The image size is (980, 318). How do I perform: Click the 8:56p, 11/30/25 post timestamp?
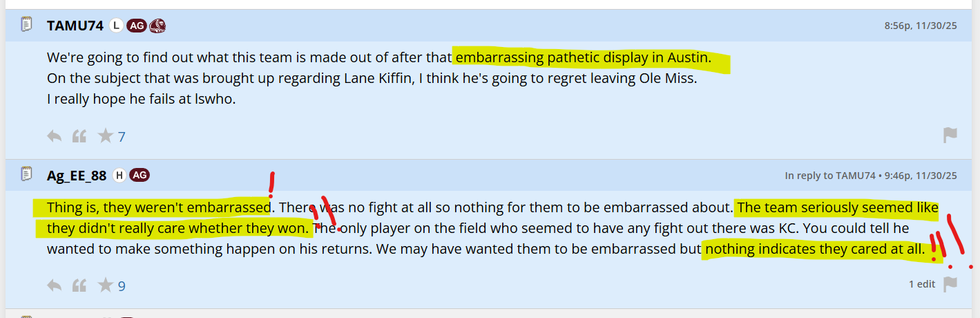pos(920,26)
